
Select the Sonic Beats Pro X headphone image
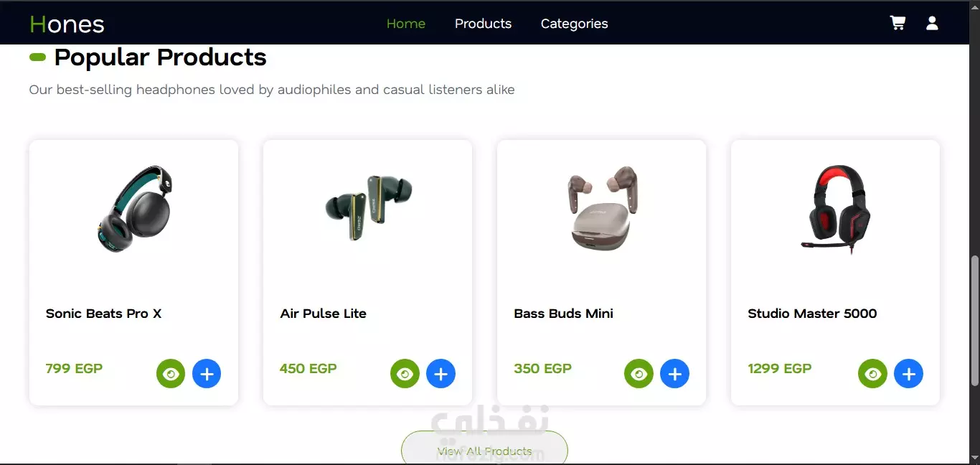(x=134, y=210)
